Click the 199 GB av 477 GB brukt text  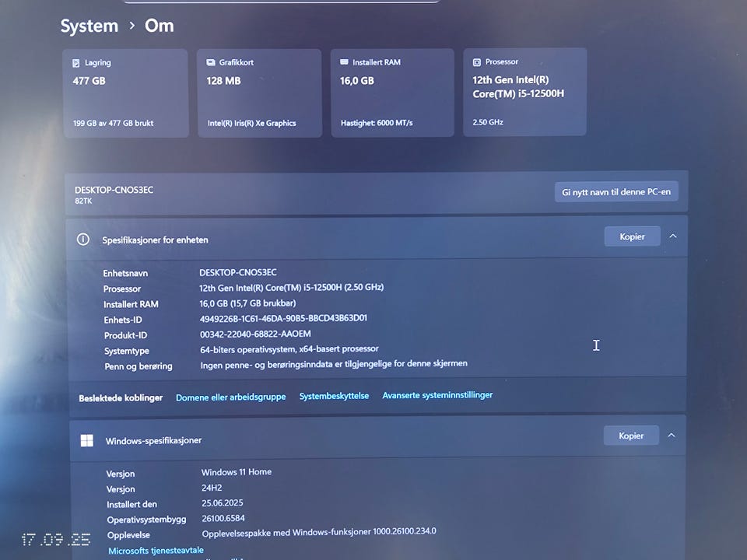coord(113,123)
